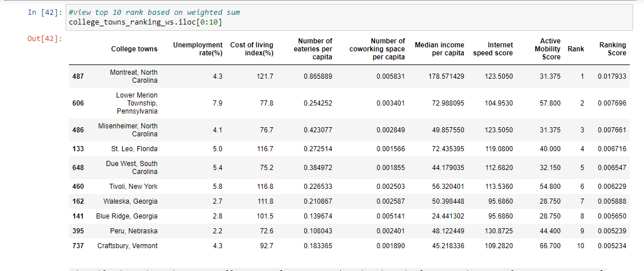This screenshot has width=644, height=271.
Task: Click the code input cell In [42]
Action: pyautogui.click(x=349, y=17)
